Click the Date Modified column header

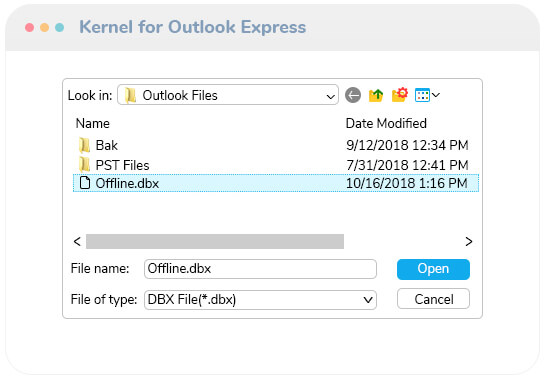(x=386, y=123)
